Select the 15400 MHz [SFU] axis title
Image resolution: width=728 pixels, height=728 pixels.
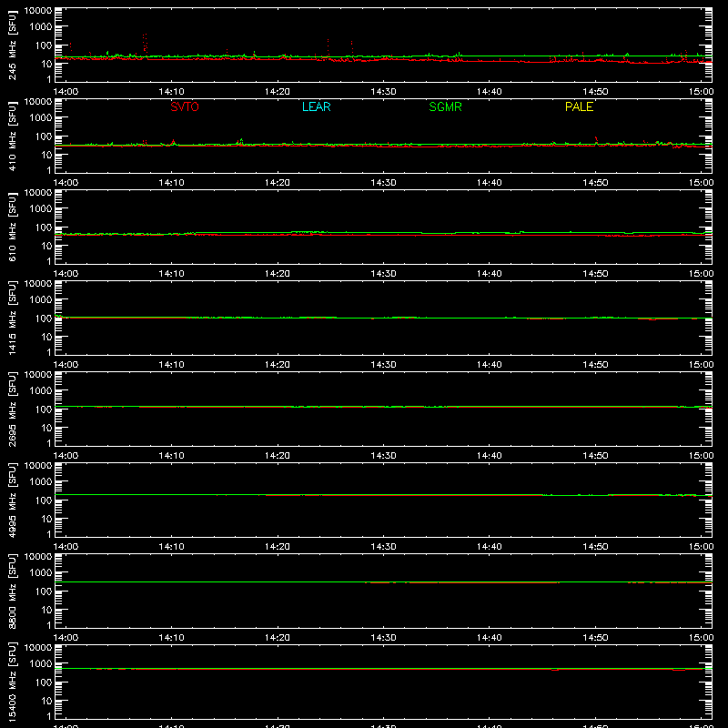pyautogui.click(x=13, y=682)
